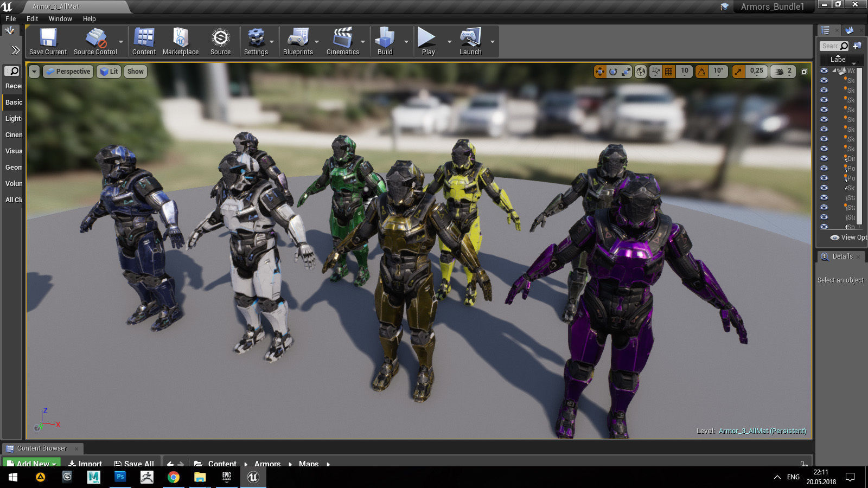Open Chrome from the taskbar

pos(174,477)
